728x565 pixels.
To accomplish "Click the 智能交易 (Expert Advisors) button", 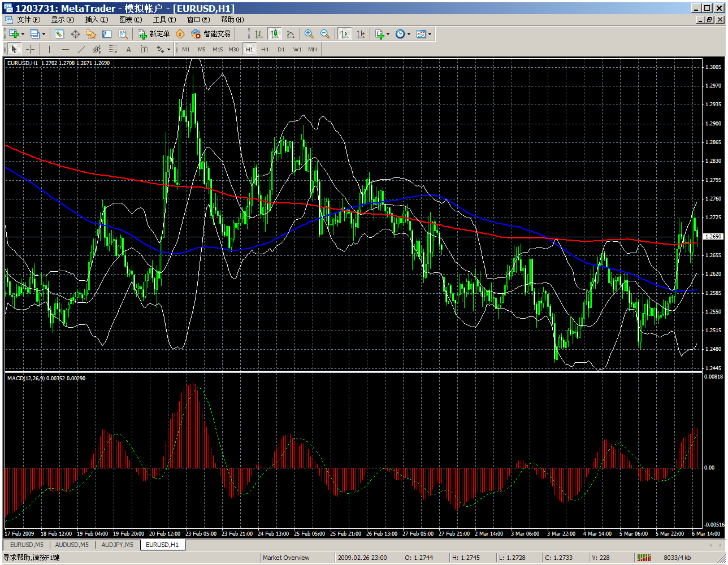I will click(211, 34).
